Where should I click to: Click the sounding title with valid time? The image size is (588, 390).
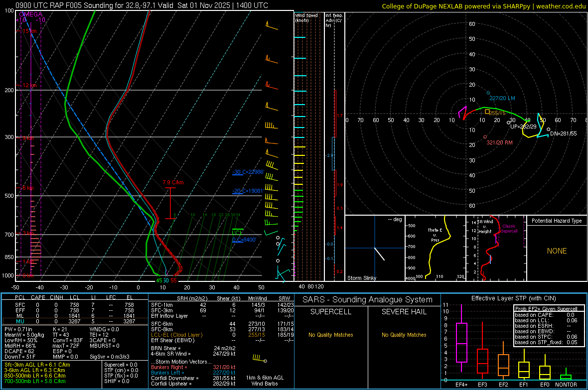point(142,5)
